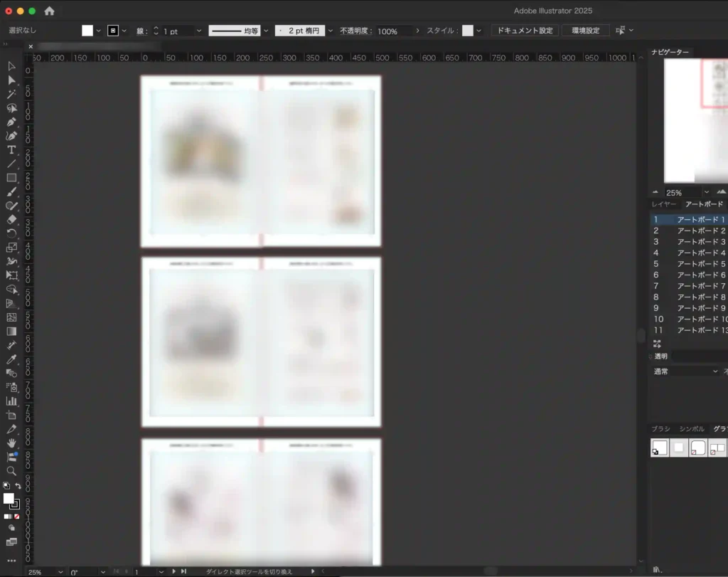728x577 pixels.
Task: Change the screen mode
Action: [x=11, y=542]
